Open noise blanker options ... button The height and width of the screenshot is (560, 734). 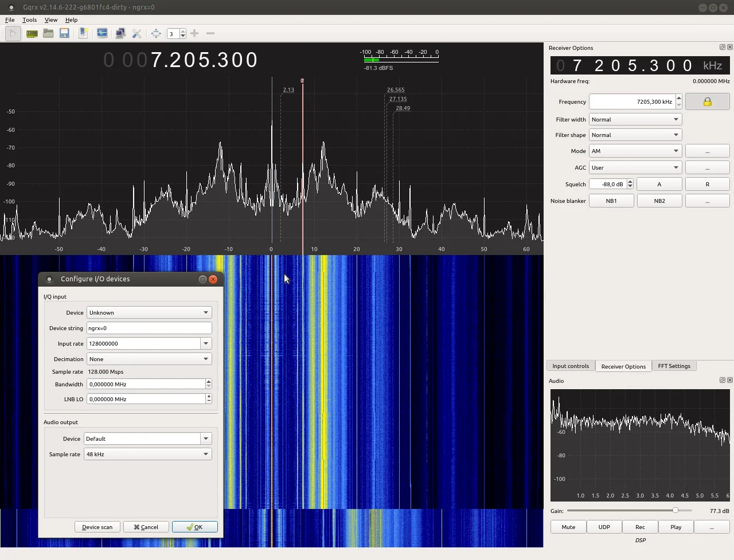(708, 201)
